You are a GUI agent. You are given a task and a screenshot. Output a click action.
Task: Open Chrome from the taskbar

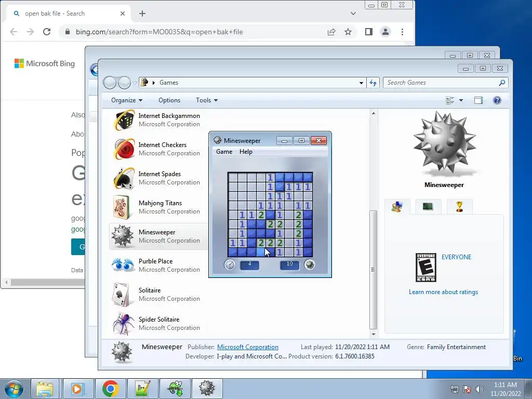point(110,389)
